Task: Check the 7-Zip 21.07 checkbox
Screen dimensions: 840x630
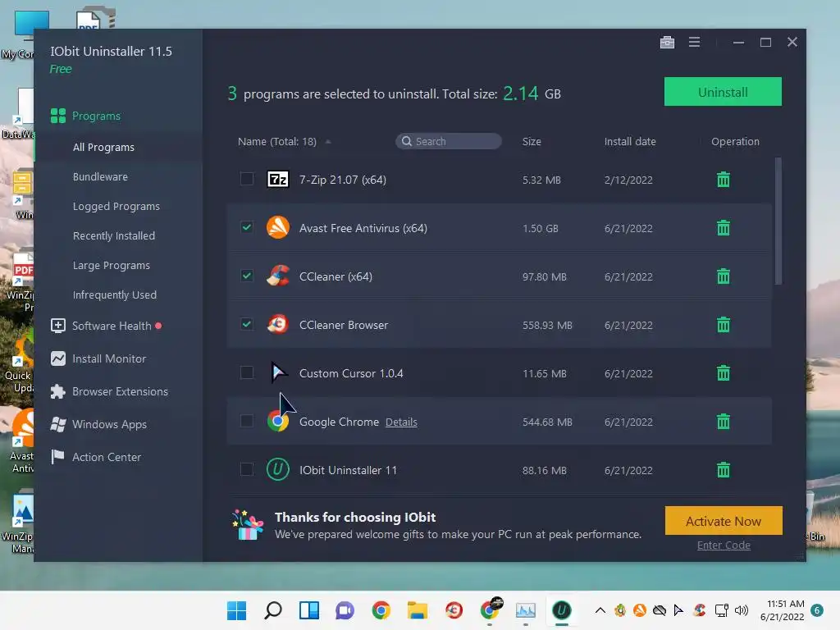Action: [x=246, y=178]
